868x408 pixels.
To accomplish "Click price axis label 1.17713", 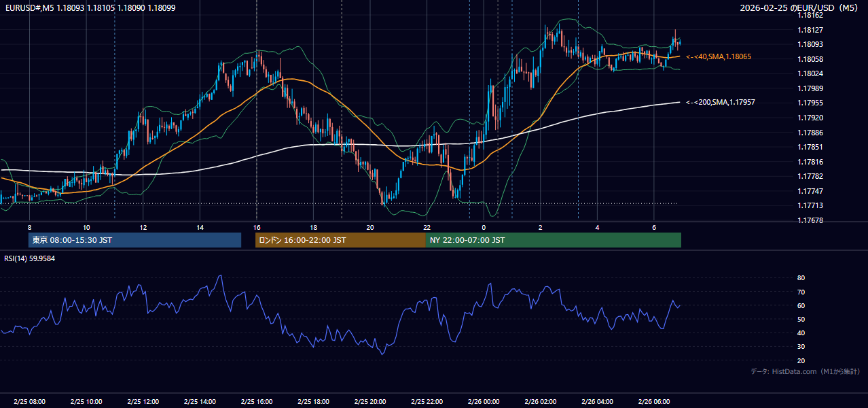I will point(811,205).
